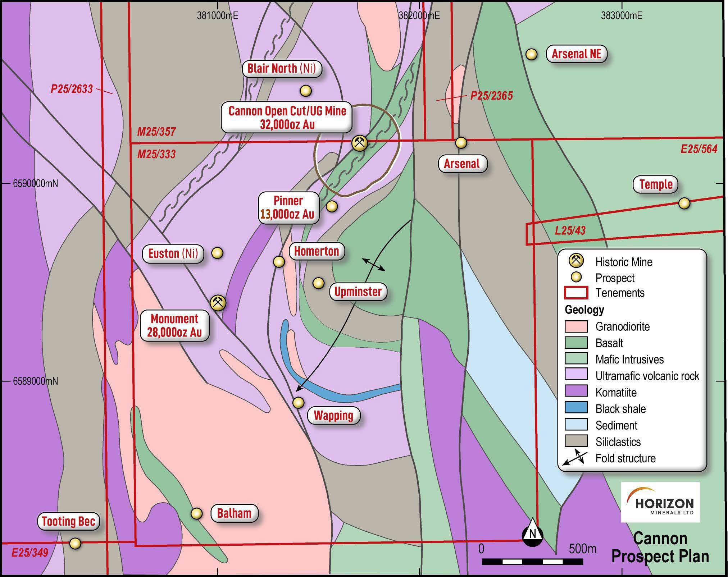The width and height of the screenshot is (728, 577).
Task: Click the Tooting Bec prospect marker
Action: (75, 543)
